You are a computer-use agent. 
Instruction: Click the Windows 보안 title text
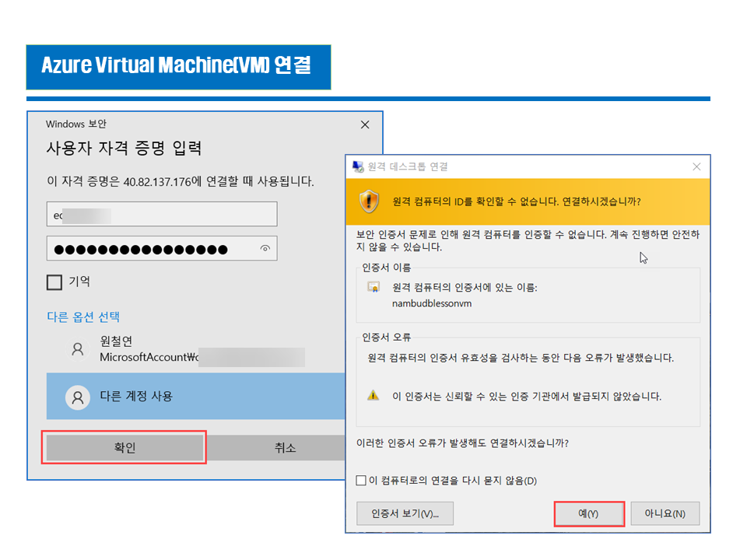coord(75,124)
